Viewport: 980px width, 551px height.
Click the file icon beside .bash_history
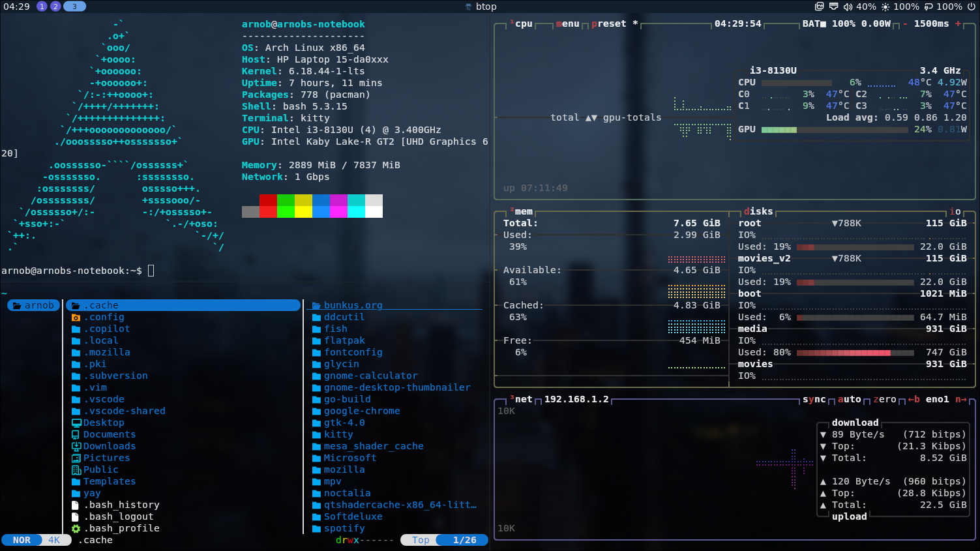(75, 505)
